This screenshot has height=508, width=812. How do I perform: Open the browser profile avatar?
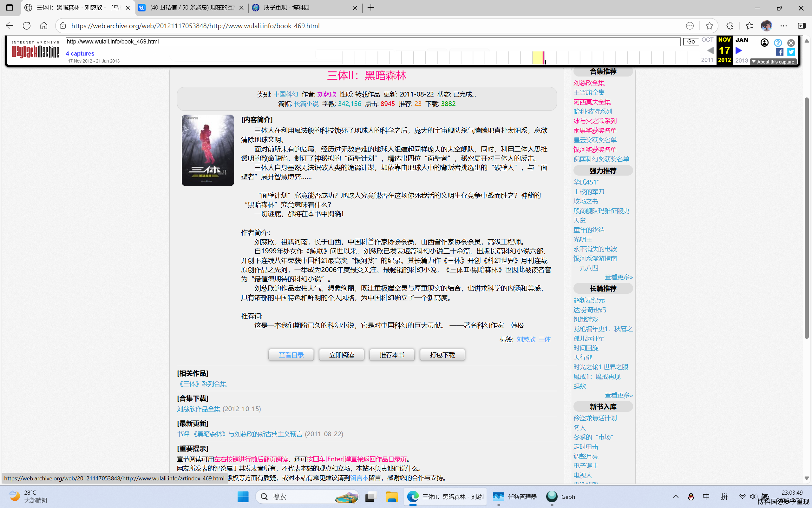point(766,25)
